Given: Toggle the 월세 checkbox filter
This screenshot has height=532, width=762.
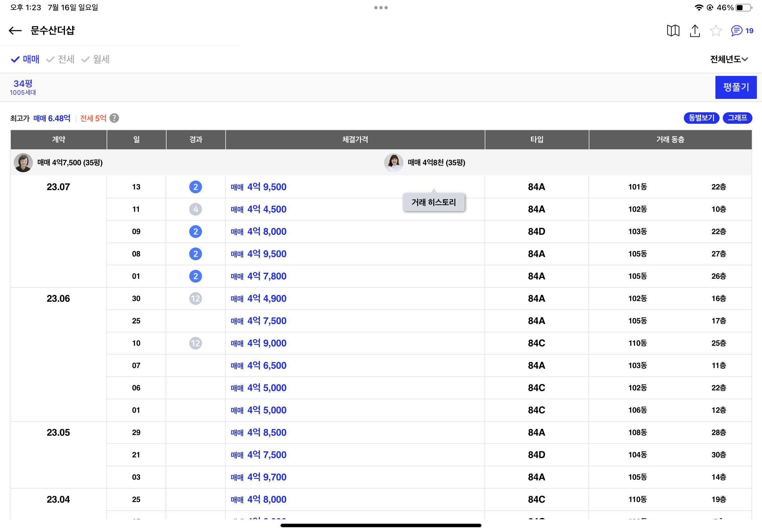Looking at the screenshot, I should pyautogui.click(x=96, y=59).
